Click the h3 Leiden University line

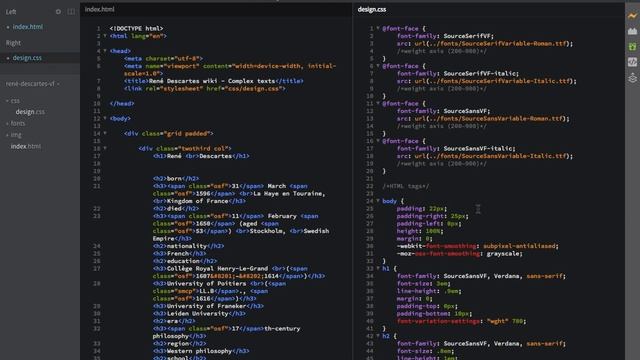(x=200, y=313)
